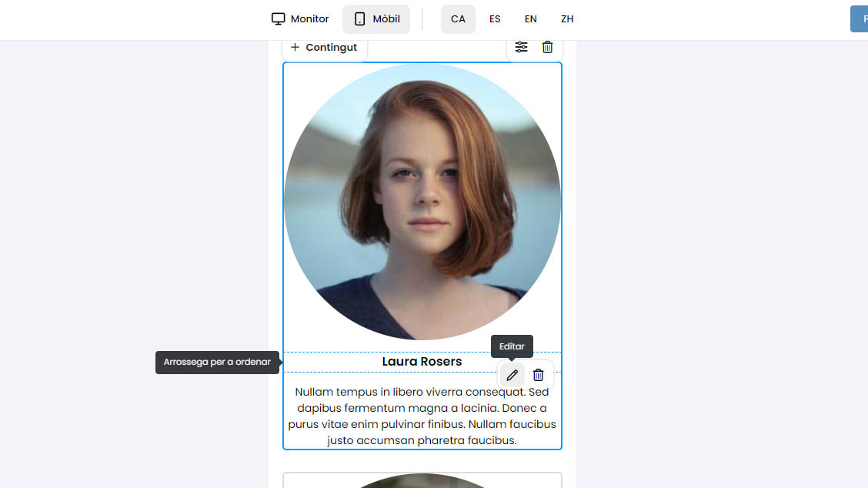Click the phone icon in Mòbil button
This screenshot has width=868, height=488.
[360, 18]
